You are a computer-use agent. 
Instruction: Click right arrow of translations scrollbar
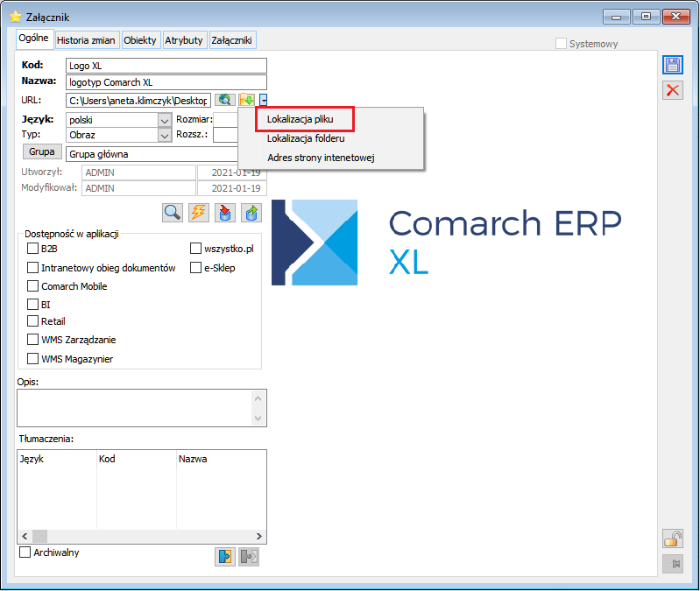point(259,536)
